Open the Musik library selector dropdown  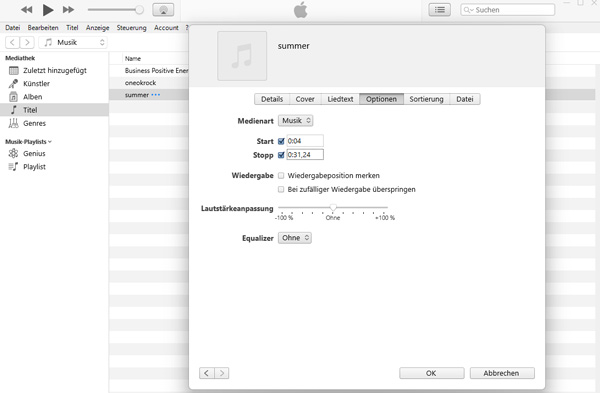click(x=73, y=42)
